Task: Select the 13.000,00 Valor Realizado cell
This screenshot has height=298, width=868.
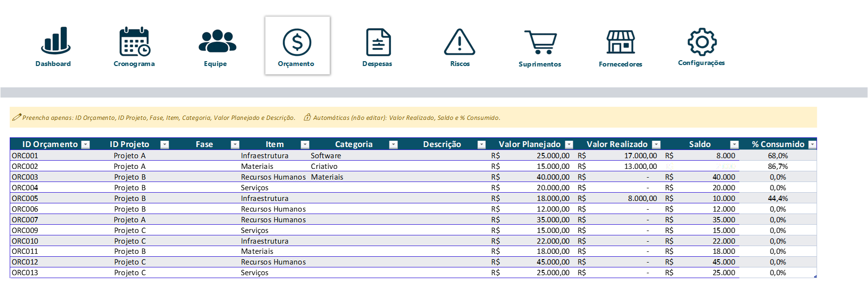Action: 617,166
